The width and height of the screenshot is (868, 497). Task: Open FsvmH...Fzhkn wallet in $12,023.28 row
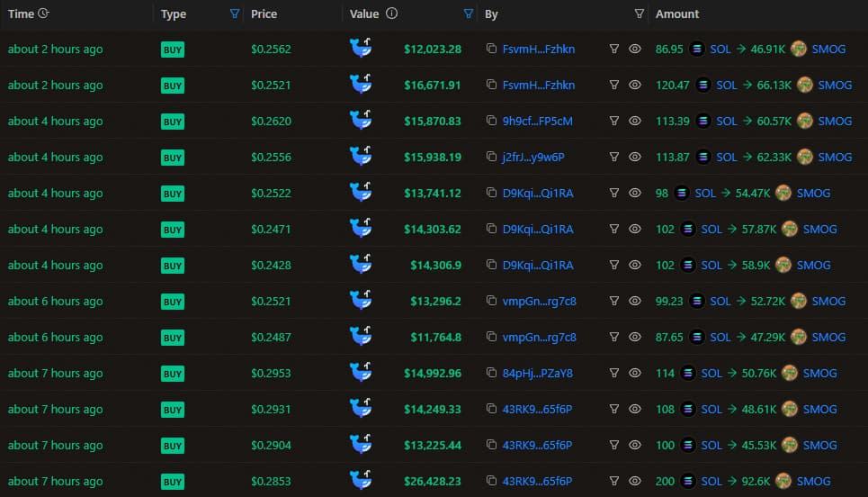[539, 49]
